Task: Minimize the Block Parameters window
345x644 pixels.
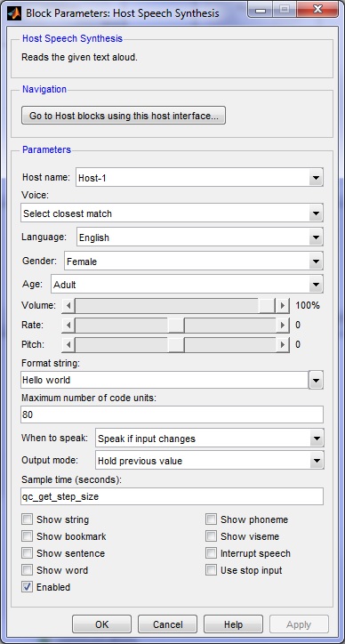Action: pyautogui.click(x=261, y=9)
